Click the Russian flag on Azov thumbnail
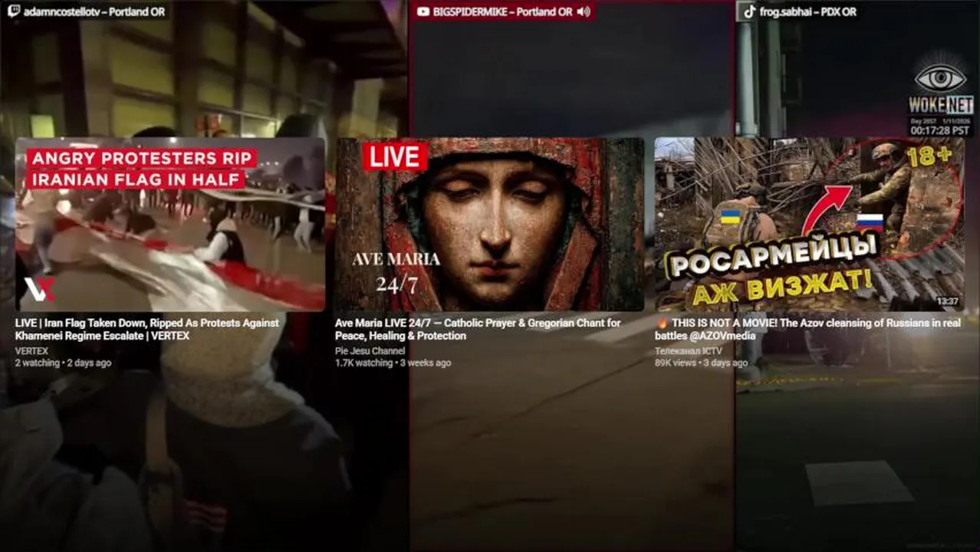The height and width of the screenshot is (552, 980). pyautogui.click(x=870, y=222)
